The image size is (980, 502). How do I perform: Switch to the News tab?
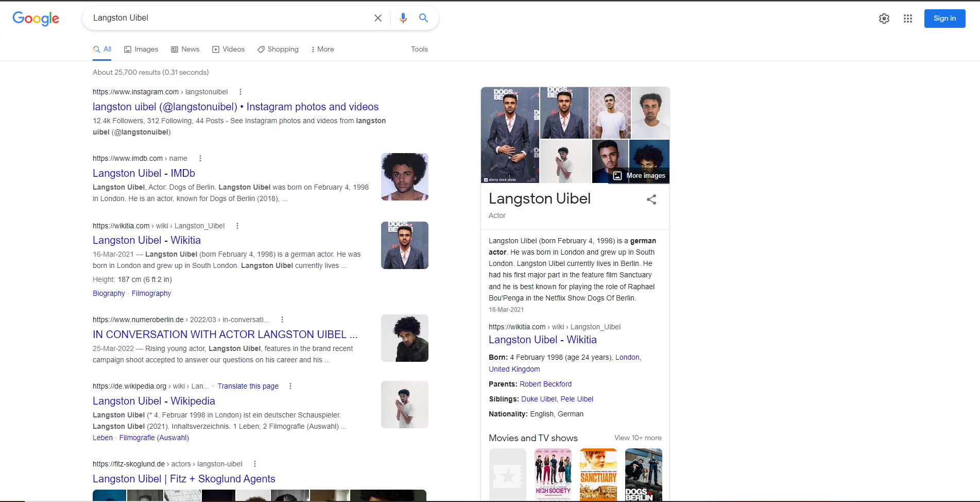click(185, 49)
